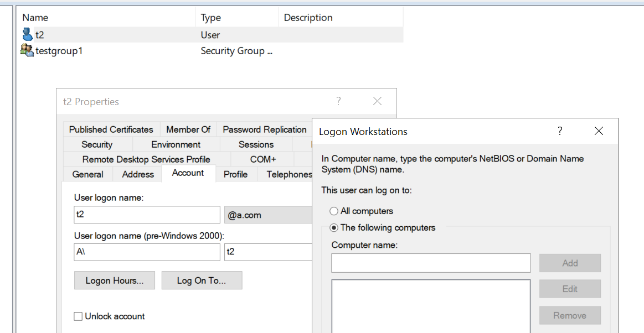This screenshot has width=644, height=333.
Task: Click inside the Computer name input field
Action: 430,262
